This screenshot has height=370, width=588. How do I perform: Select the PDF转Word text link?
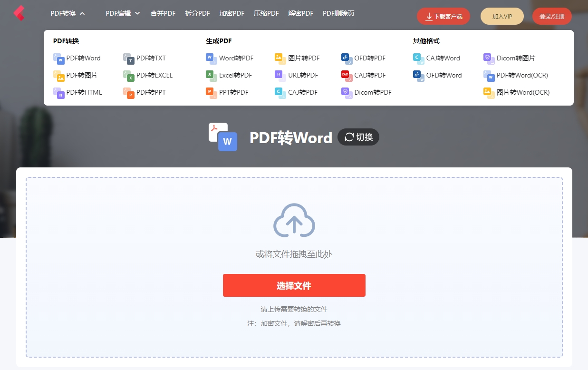point(84,58)
